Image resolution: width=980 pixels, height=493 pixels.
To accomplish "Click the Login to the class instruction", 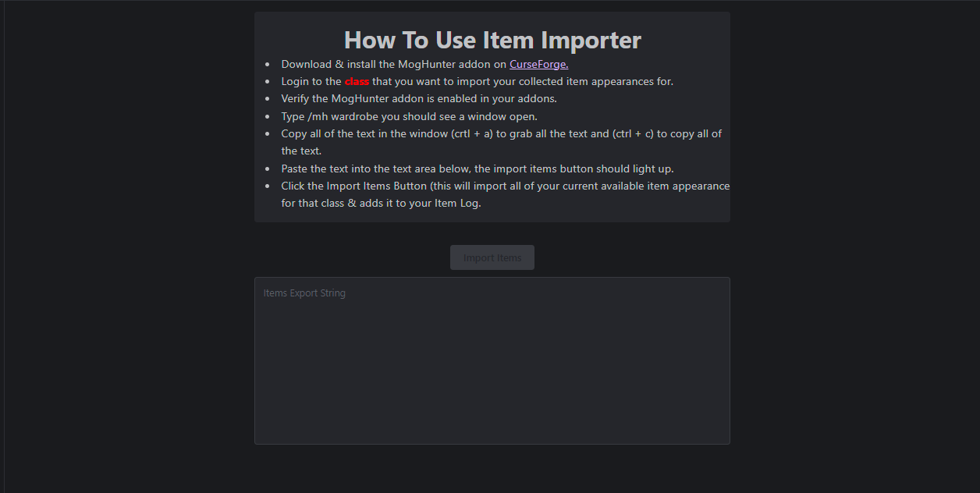I will click(477, 81).
